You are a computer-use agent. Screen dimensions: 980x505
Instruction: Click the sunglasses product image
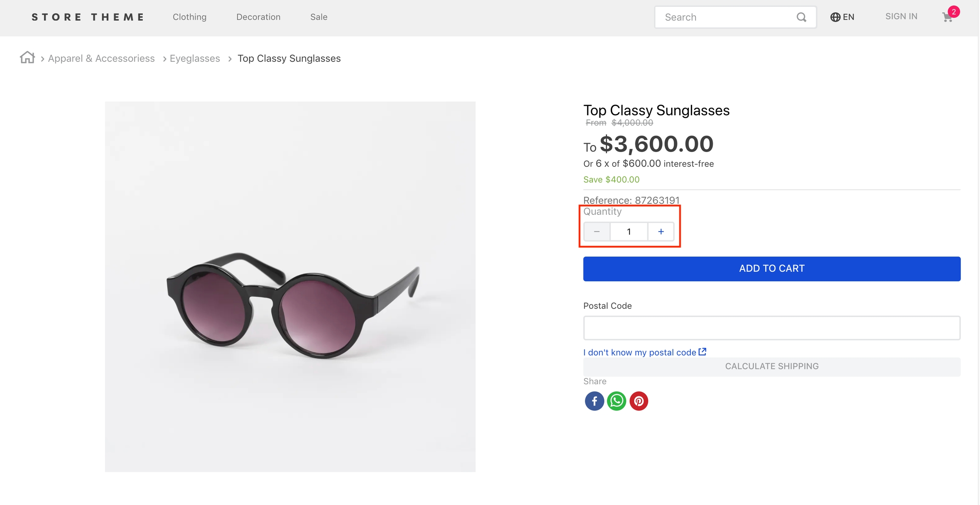[290, 287]
